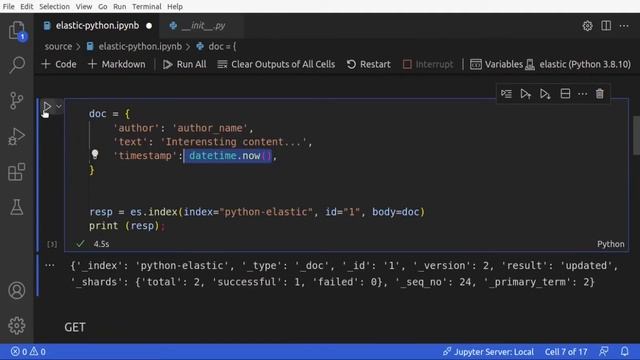Click Cell 7 of 17 status entry
The image size is (640, 360).
566,351
